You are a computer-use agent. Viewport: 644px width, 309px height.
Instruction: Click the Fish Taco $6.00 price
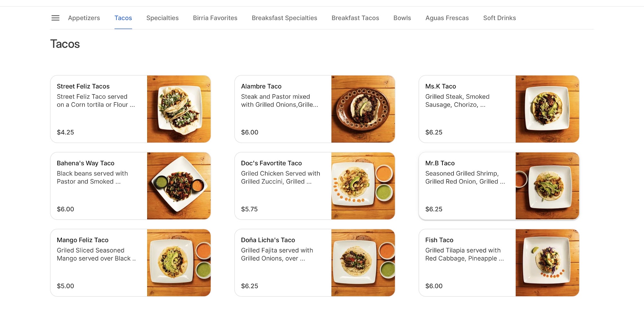434,286
